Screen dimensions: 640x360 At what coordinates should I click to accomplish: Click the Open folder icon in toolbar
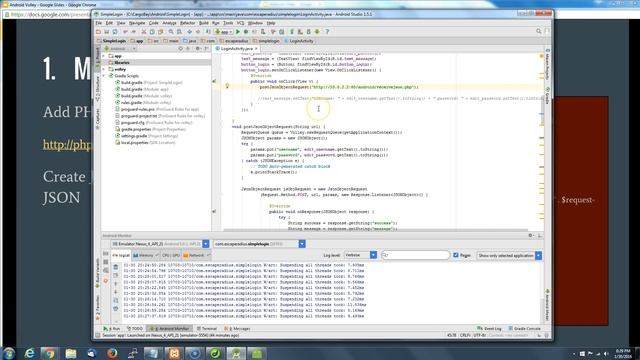click(98, 31)
